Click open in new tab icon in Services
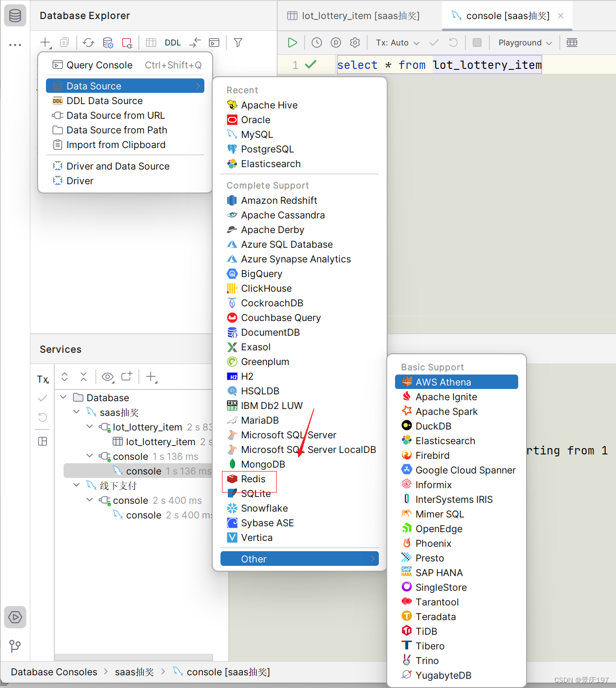This screenshot has width=616, height=688. point(127,377)
